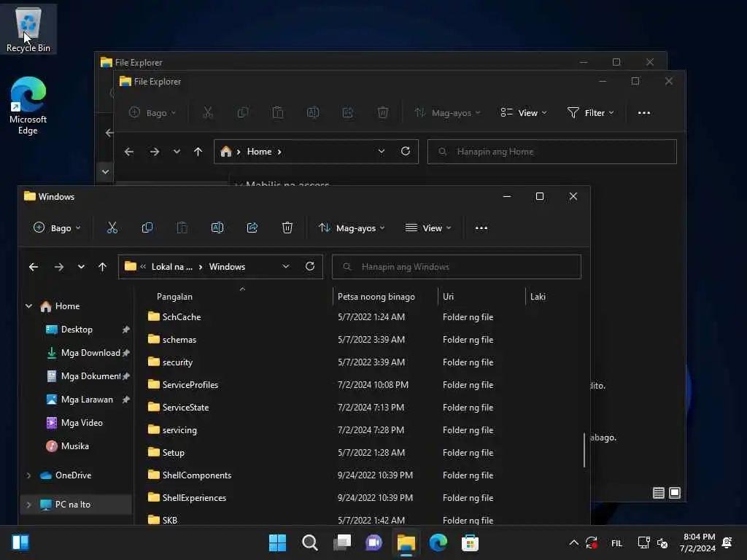Go forward in the Windows folder window
This screenshot has width=747, height=560.
(58, 267)
